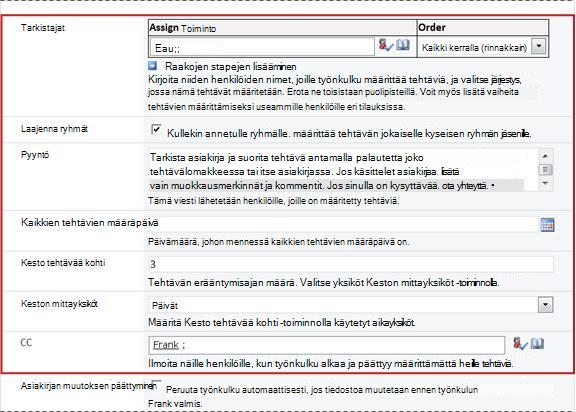Screen dimensions: 576x412
Task: Click the Check Names icon beside Tarkistajat field
Action: point(386,45)
